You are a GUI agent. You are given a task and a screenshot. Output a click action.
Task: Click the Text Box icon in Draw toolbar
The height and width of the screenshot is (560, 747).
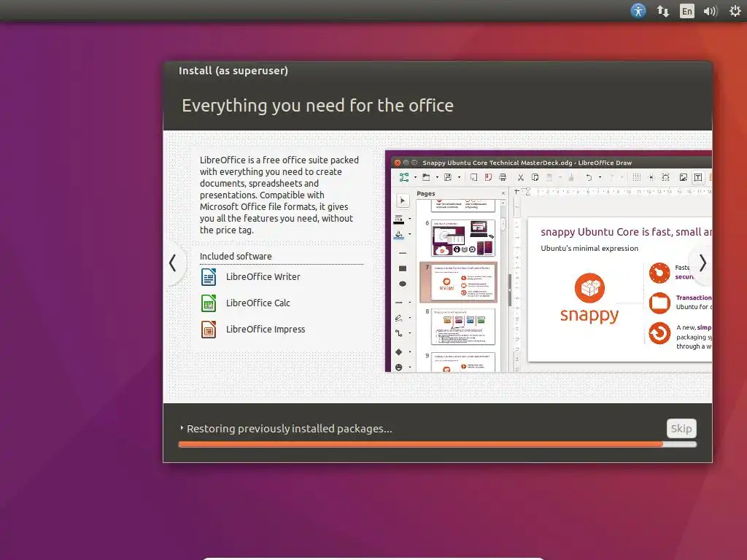[x=698, y=178]
